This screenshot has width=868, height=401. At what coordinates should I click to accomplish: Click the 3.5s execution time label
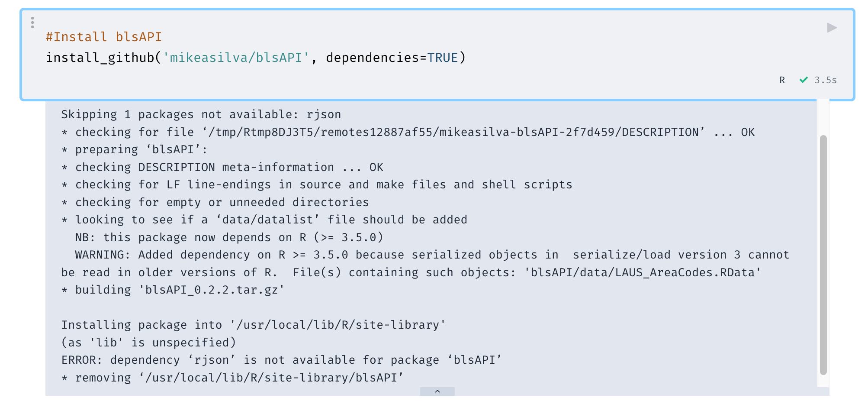pos(825,80)
